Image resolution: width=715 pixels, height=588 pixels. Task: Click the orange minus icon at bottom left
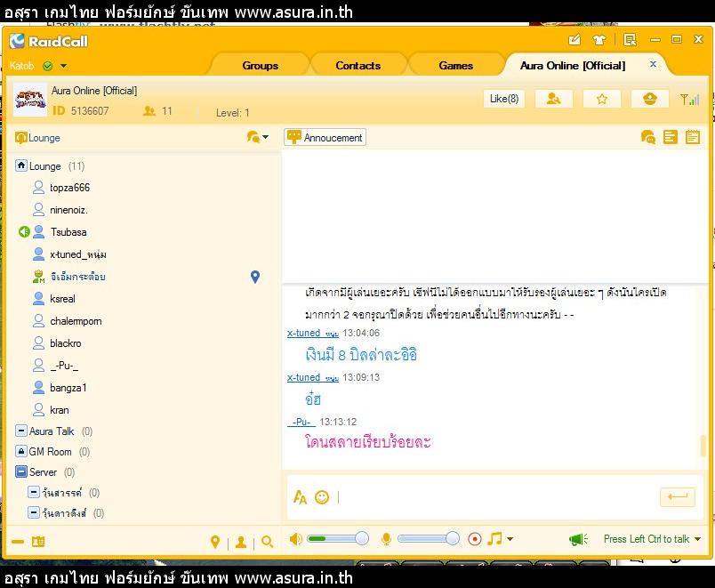(18, 542)
